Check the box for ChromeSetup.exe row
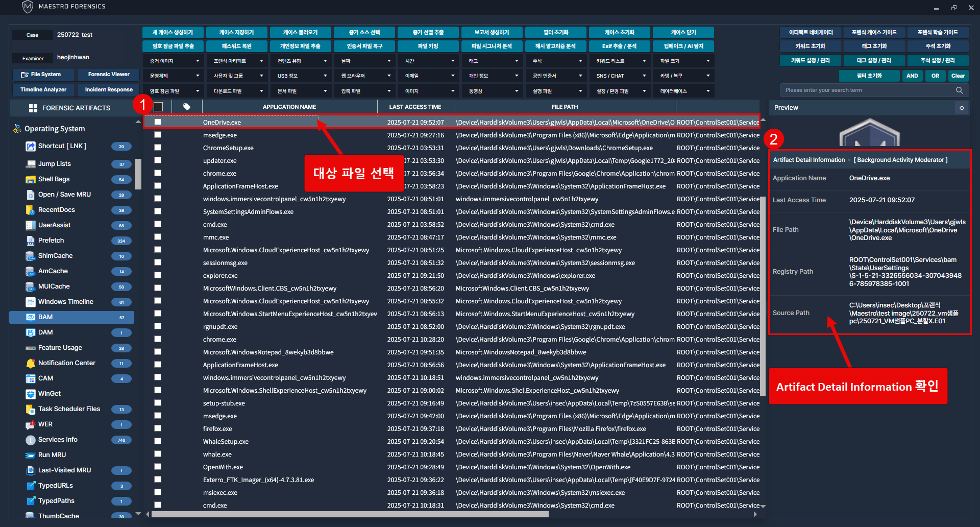The image size is (980, 527). tap(158, 148)
